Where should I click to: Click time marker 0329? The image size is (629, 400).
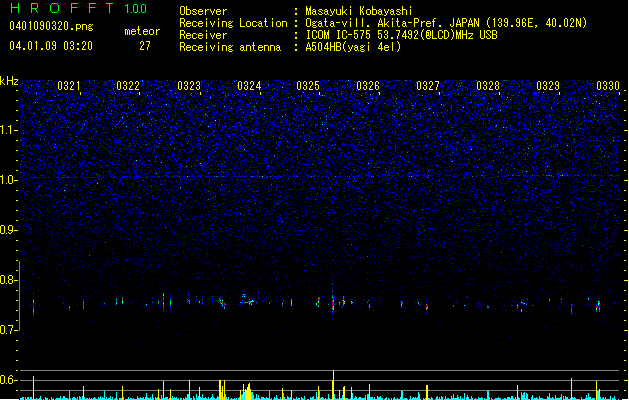tap(548, 85)
